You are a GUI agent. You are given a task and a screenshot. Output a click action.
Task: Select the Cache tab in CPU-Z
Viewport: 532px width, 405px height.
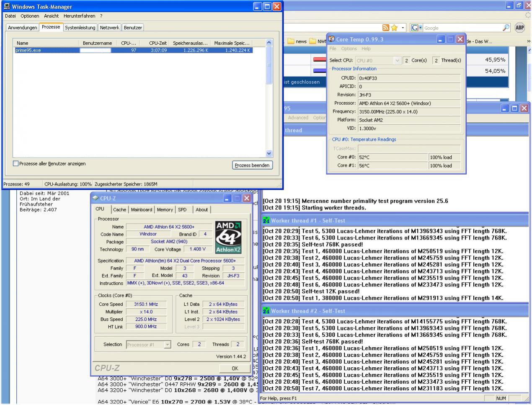(x=119, y=210)
